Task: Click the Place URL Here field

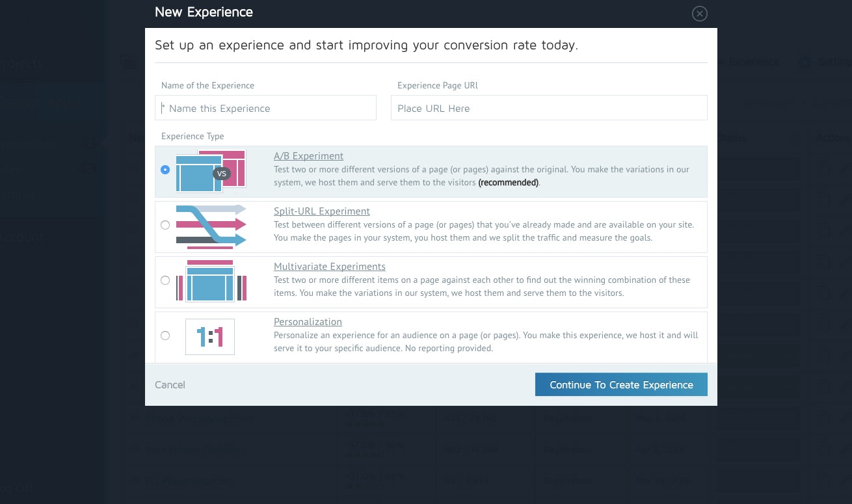Action: [549, 108]
